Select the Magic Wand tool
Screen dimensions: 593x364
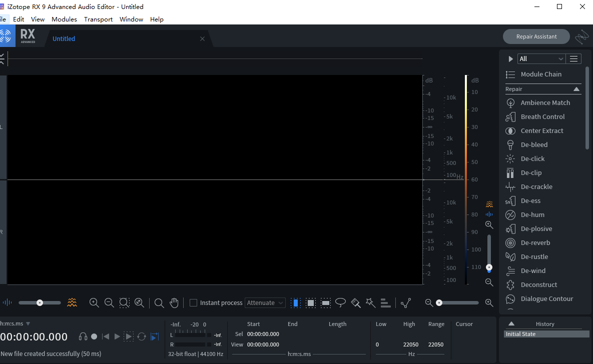(x=370, y=302)
